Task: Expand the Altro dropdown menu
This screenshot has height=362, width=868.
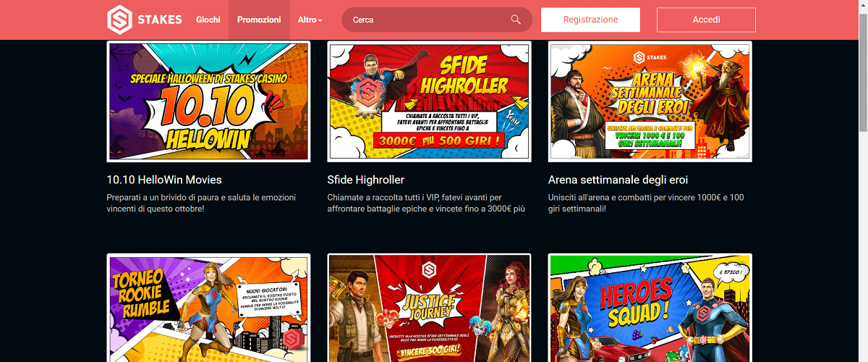Action: click(310, 20)
